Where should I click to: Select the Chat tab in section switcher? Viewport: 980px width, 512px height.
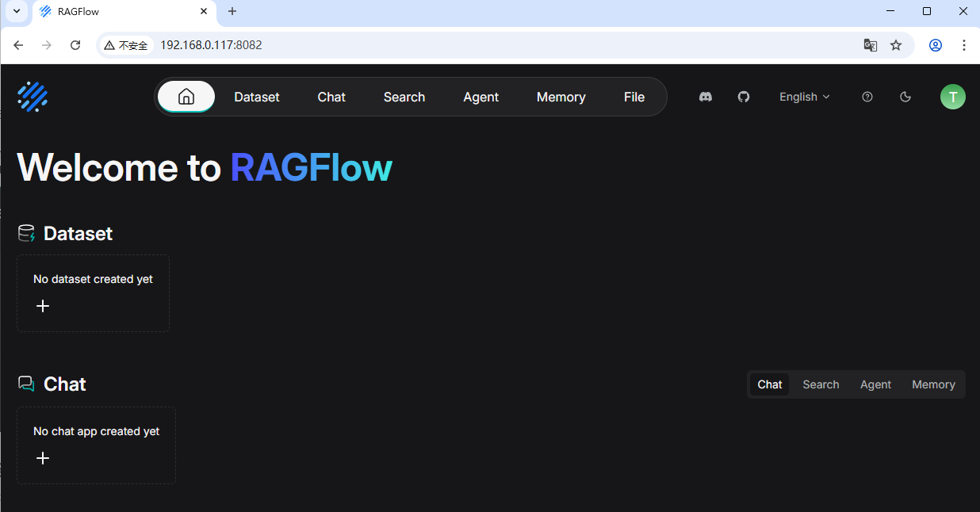coord(770,384)
